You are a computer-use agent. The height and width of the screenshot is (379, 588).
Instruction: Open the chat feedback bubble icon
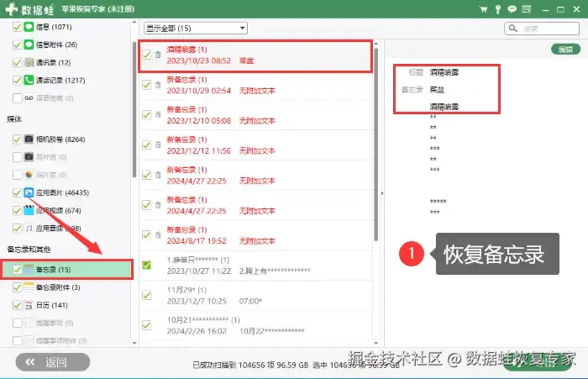(512, 9)
